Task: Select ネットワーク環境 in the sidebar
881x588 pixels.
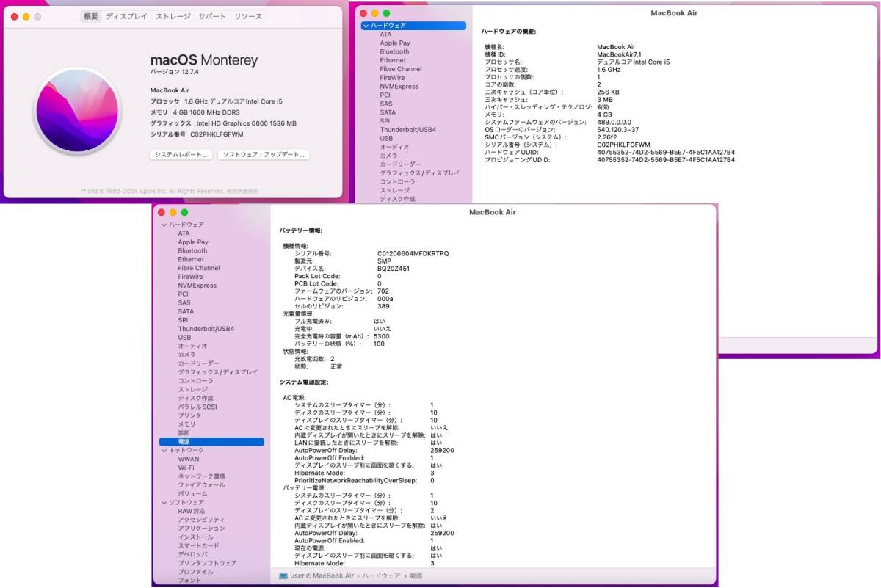Action: (x=201, y=476)
